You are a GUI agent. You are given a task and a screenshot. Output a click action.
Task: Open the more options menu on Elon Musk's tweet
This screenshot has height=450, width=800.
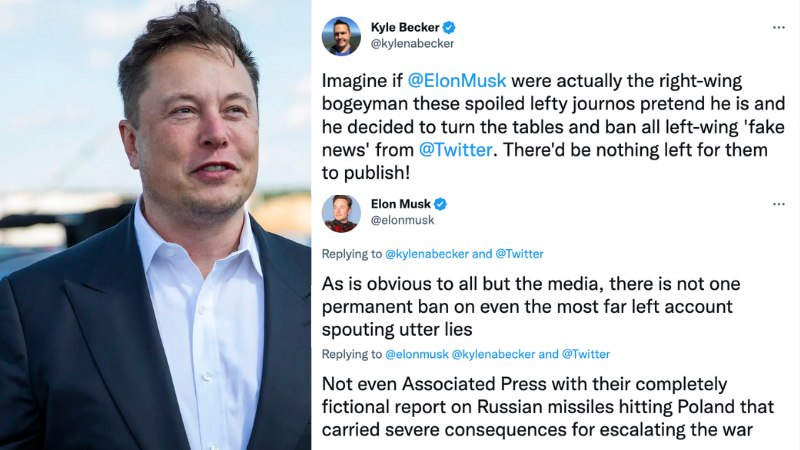click(x=779, y=204)
